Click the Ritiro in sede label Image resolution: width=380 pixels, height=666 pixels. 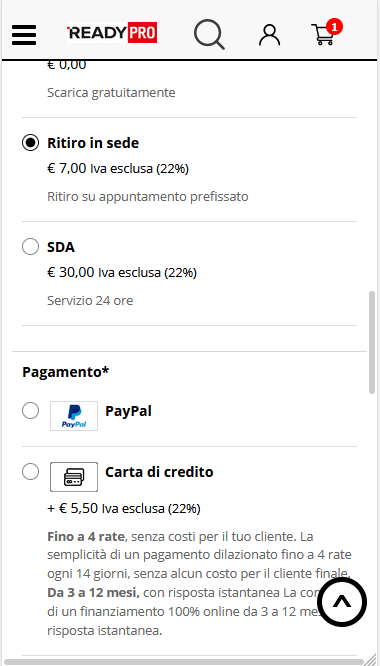tap(93, 143)
